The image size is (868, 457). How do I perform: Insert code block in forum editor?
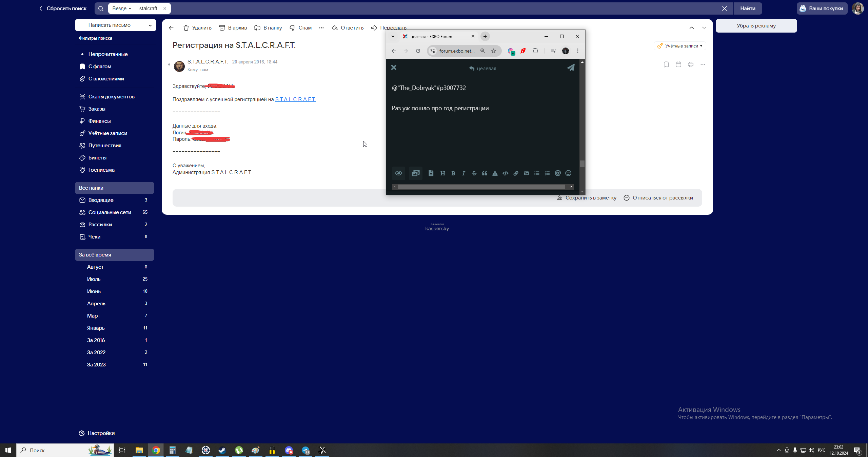pyautogui.click(x=506, y=173)
